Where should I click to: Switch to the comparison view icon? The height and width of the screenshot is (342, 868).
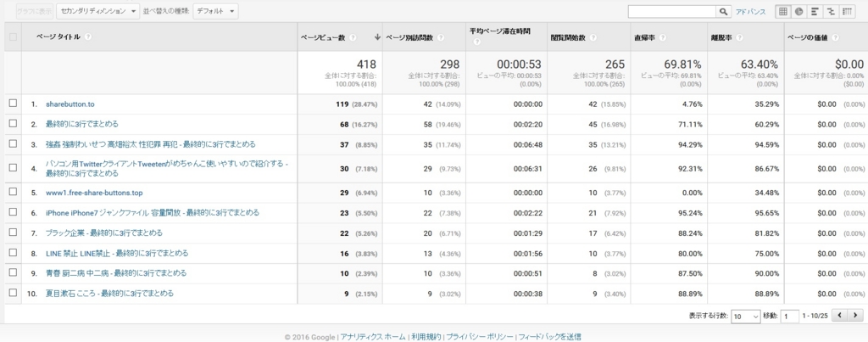tap(831, 11)
